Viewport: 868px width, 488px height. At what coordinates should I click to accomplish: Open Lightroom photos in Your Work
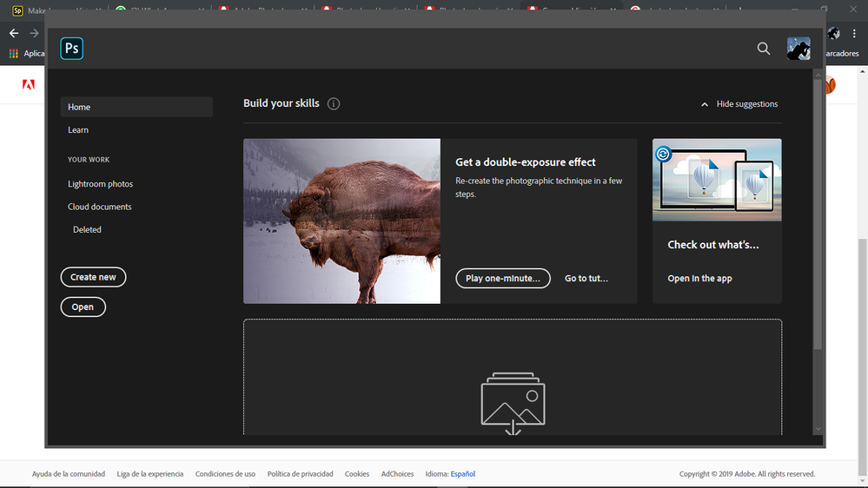pos(100,184)
